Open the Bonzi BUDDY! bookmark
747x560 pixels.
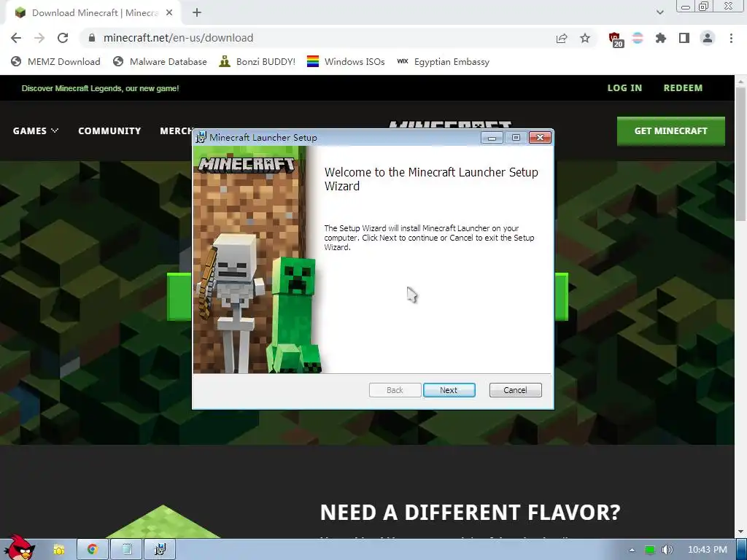258,61
